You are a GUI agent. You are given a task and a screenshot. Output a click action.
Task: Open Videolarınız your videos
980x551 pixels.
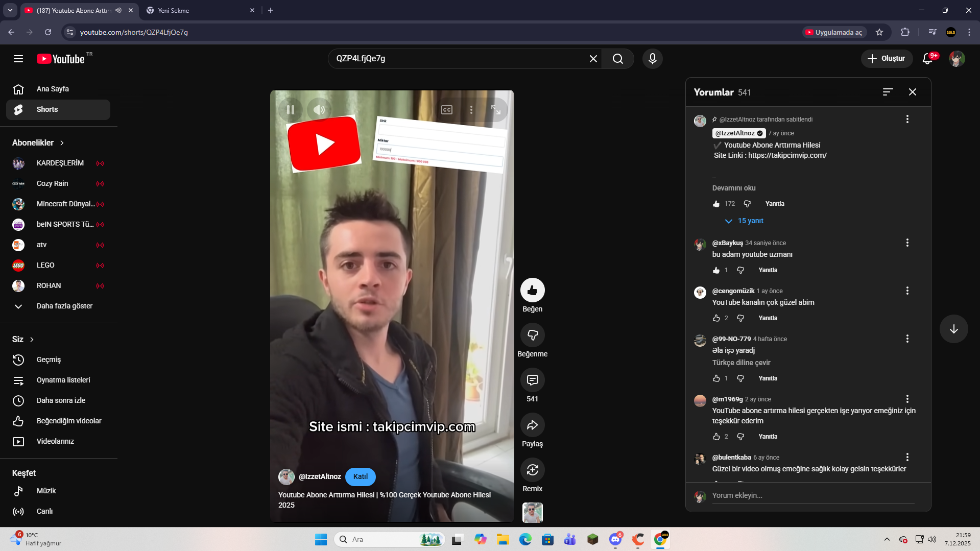click(x=58, y=442)
